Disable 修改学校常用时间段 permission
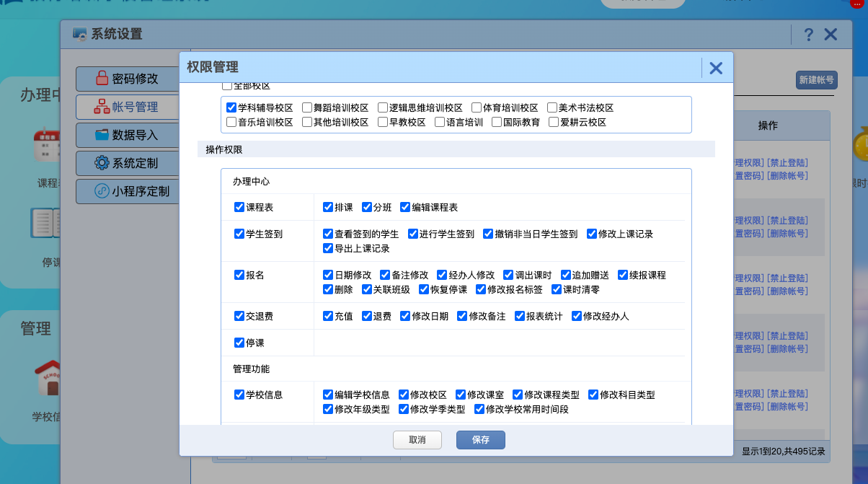This screenshot has width=868, height=484. pyautogui.click(x=479, y=409)
